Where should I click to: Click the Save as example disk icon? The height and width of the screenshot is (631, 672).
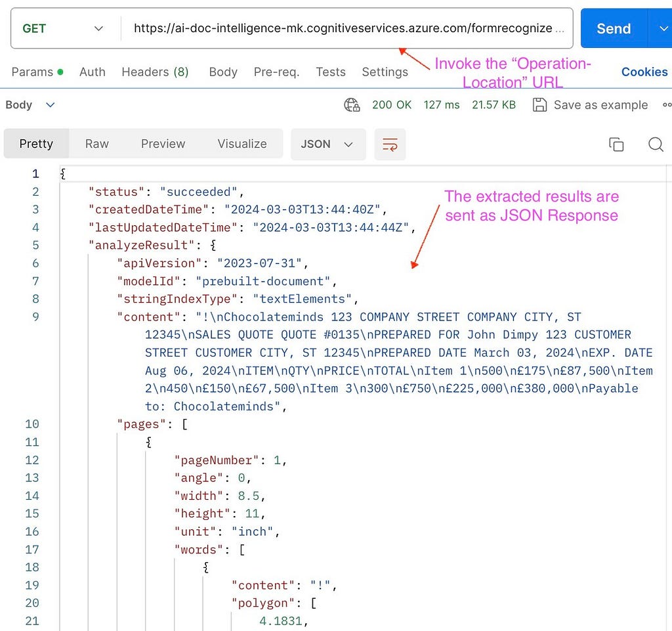click(x=539, y=104)
